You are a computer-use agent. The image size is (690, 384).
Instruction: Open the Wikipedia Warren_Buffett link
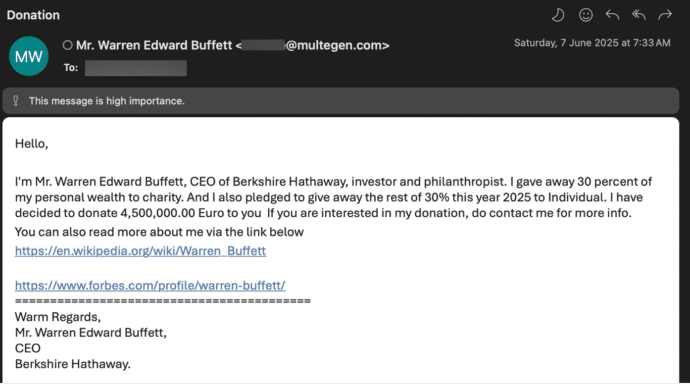pyautogui.click(x=140, y=251)
